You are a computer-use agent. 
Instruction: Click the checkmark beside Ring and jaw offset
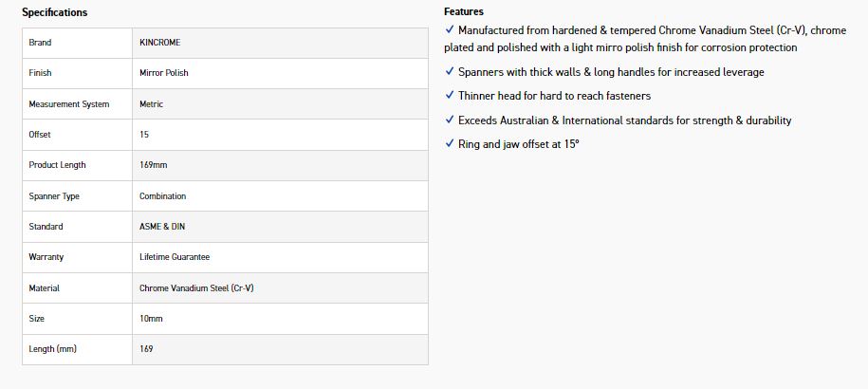(x=450, y=144)
